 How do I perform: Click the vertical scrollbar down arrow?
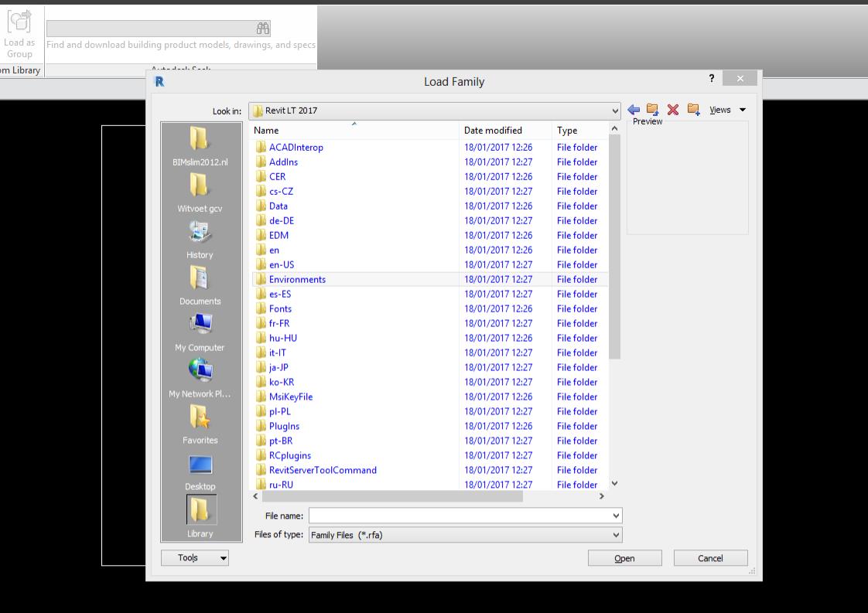click(x=615, y=483)
